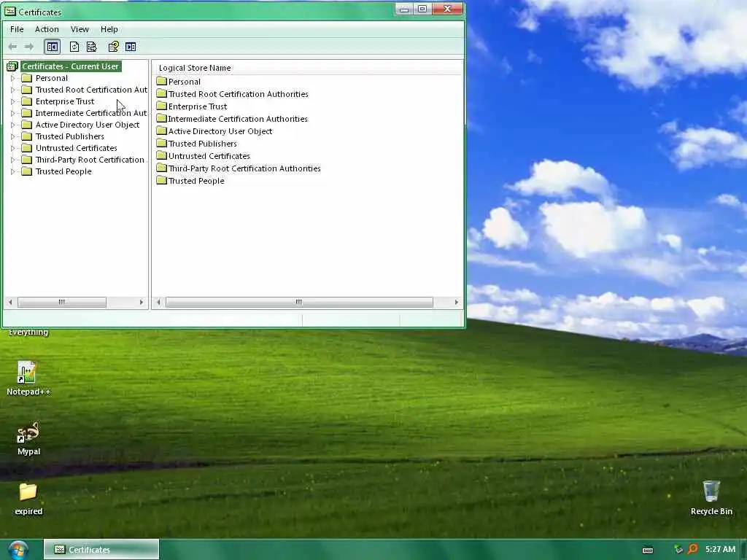
Task: Click the 5:27 AM taskbar clock
Action: (720, 549)
